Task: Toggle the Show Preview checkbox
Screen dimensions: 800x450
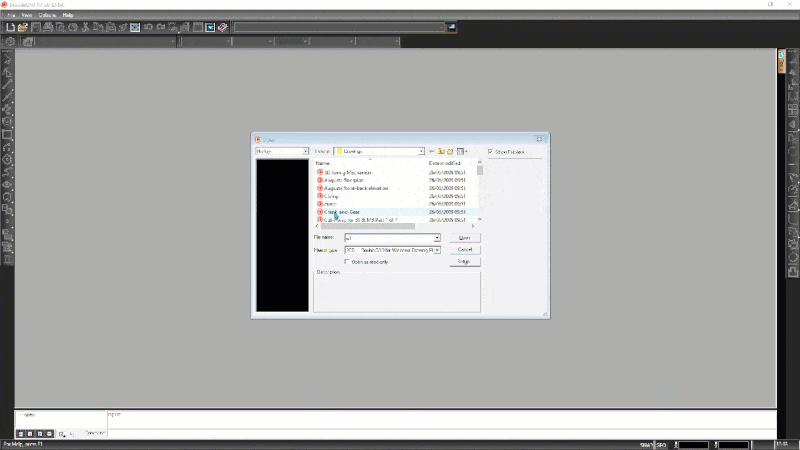Action: click(x=491, y=152)
